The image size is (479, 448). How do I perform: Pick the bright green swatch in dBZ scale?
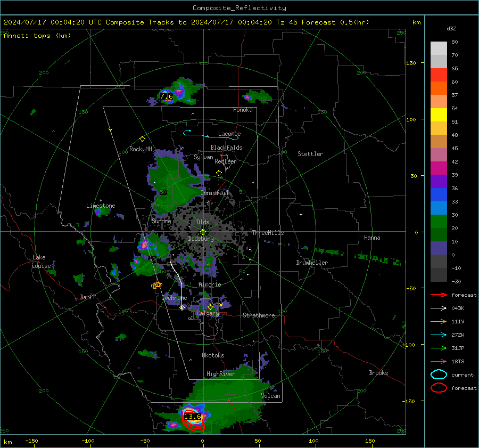click(x=439, y=221)
